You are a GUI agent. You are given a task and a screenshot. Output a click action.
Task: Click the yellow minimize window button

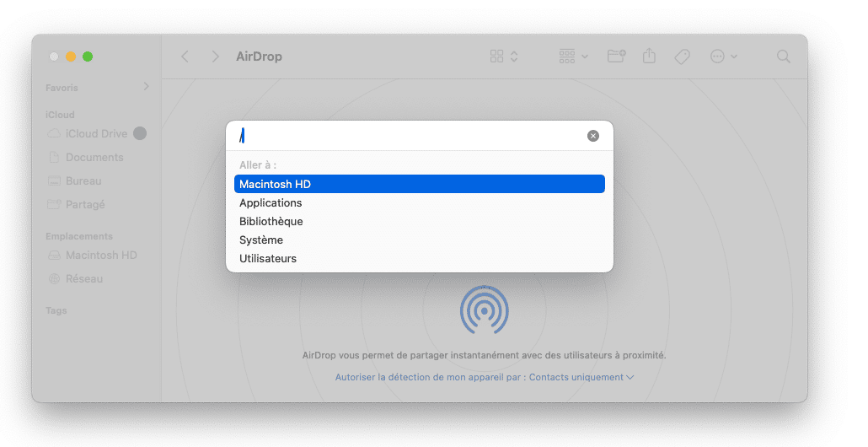click(x=71, y=57)
